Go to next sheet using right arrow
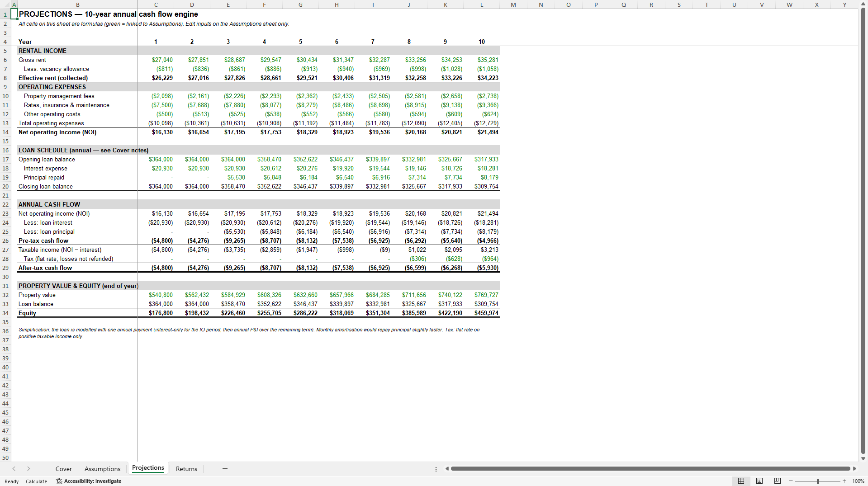The image size is (868, 486). pyautogui.click(x=28, y=469)
